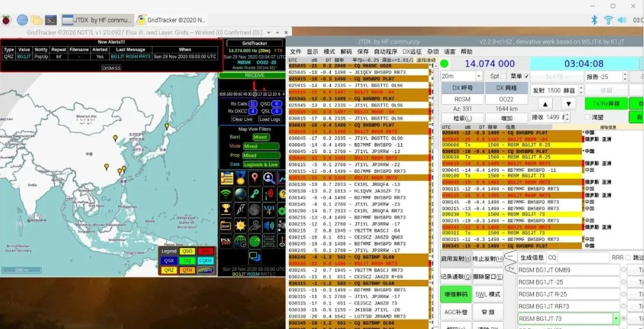The height and width of the screenshot is (329, 644).
Task: Click the Clear Live button
Action: pos(243,119)
